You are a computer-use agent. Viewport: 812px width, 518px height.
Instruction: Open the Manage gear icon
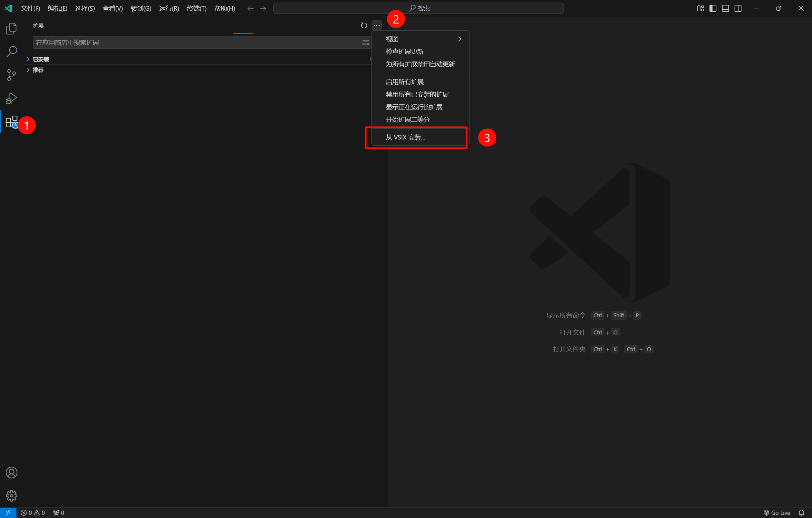[x=12, y=495]
